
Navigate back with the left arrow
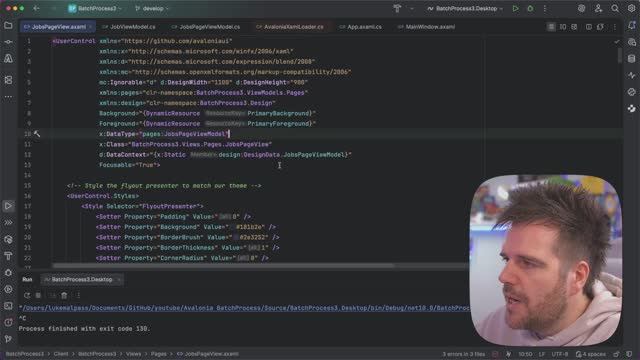tap(36, 8)
